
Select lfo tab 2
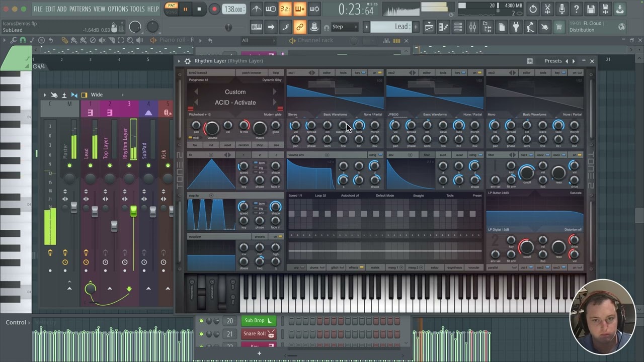pos(260,155)
